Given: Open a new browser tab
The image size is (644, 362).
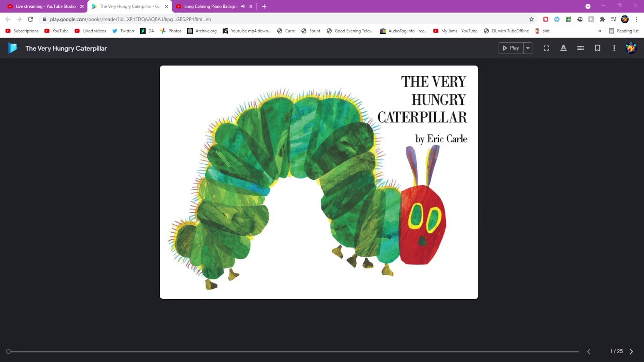Looking at the screenshot, I should point(264,7).
